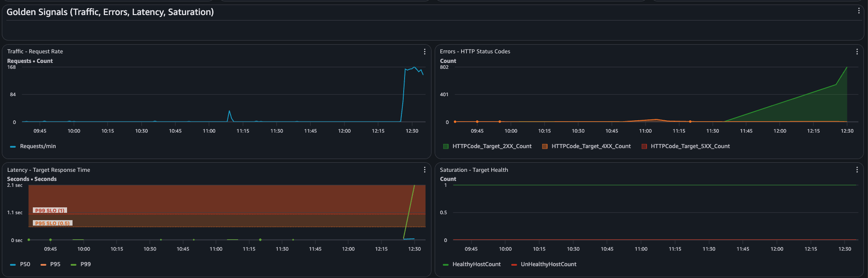The height and width of the screenshot is (278, 868).
Task: Click the Traffic - Request Rate title
Action: (x=35, y=51)
